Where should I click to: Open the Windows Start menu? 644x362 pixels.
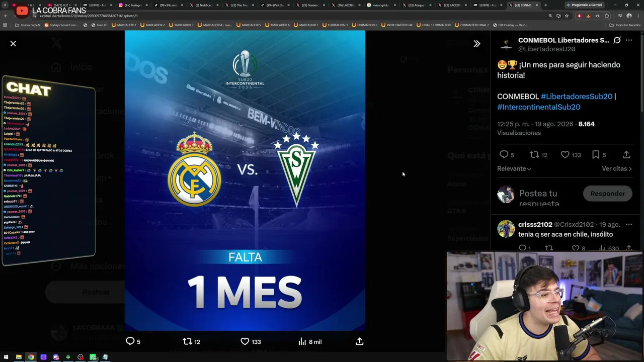point(6,357)
